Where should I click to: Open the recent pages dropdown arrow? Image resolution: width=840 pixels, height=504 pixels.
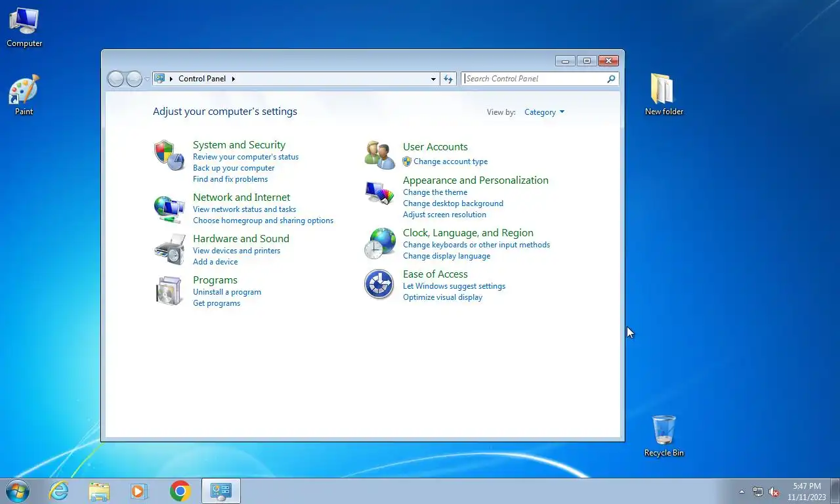[147, 79]
